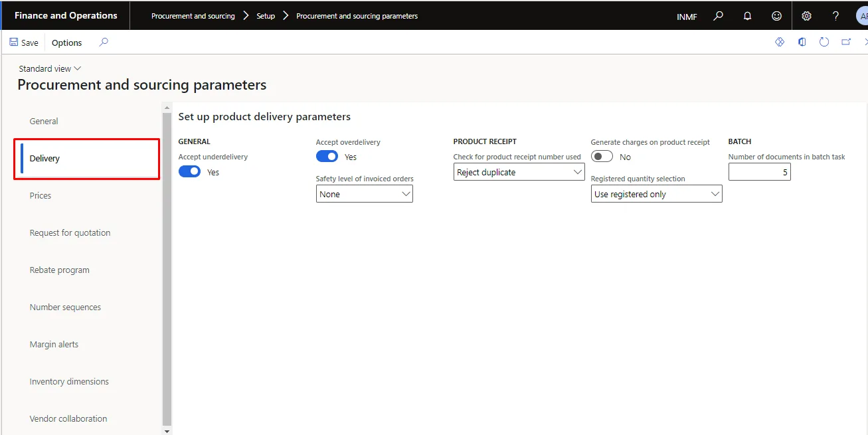Toggle Accept underdelivery switch
Image resolution: width=868 pixels, height=435 pixels.
coord(190,171)
